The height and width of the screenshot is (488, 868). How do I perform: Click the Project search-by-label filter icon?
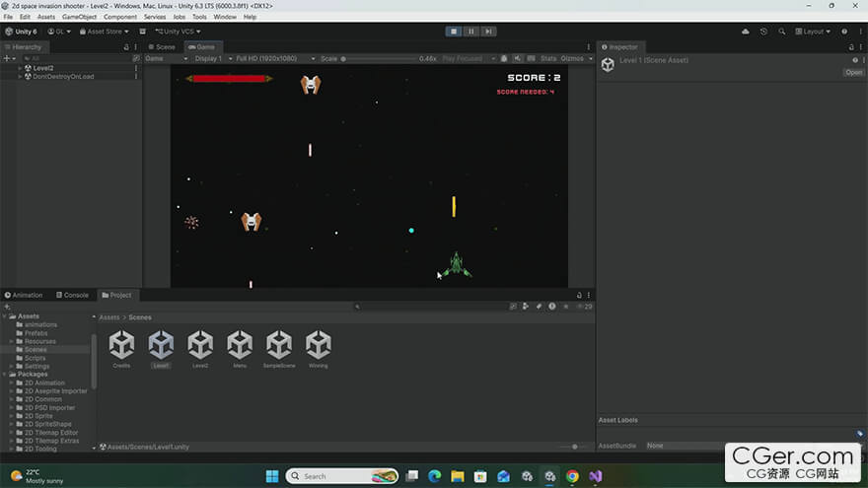[539, 306]
